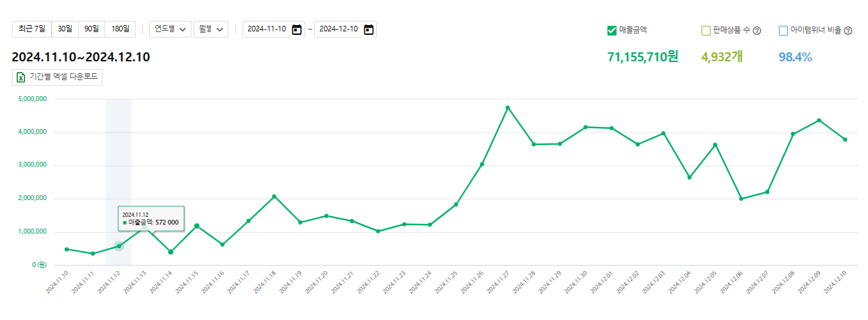The image size is (868, 320).
Task: Expand the 연도별 dropdown
Action: 171,29
